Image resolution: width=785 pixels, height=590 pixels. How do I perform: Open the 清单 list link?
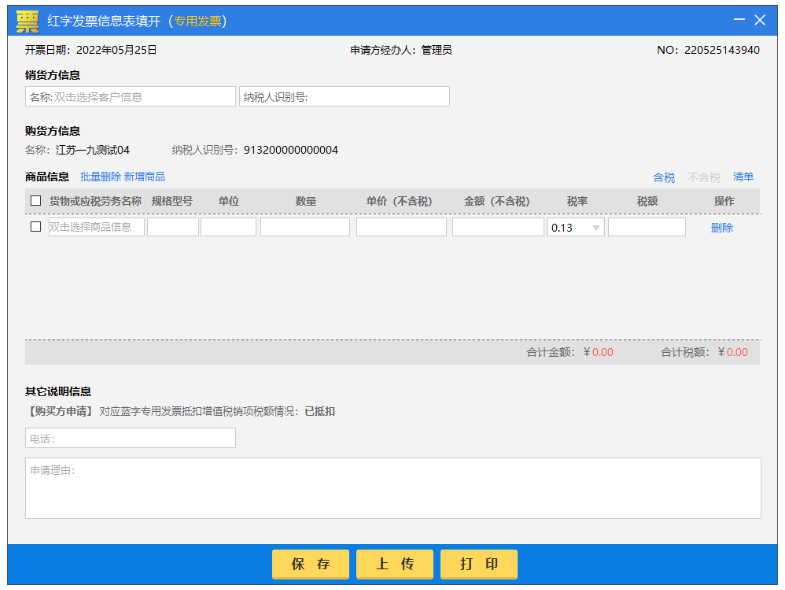(x=743, y=177)
